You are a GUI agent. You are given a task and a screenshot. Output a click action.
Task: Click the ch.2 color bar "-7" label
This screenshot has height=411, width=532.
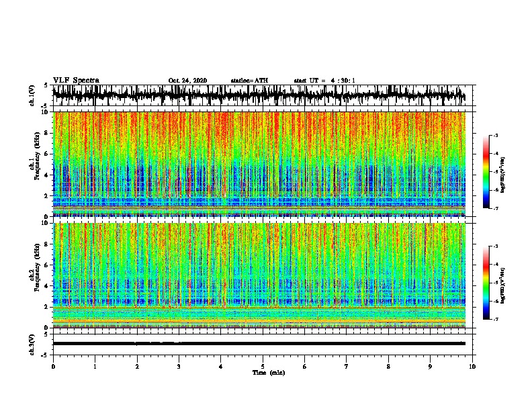pyautogui.click(x=496, y=319)
